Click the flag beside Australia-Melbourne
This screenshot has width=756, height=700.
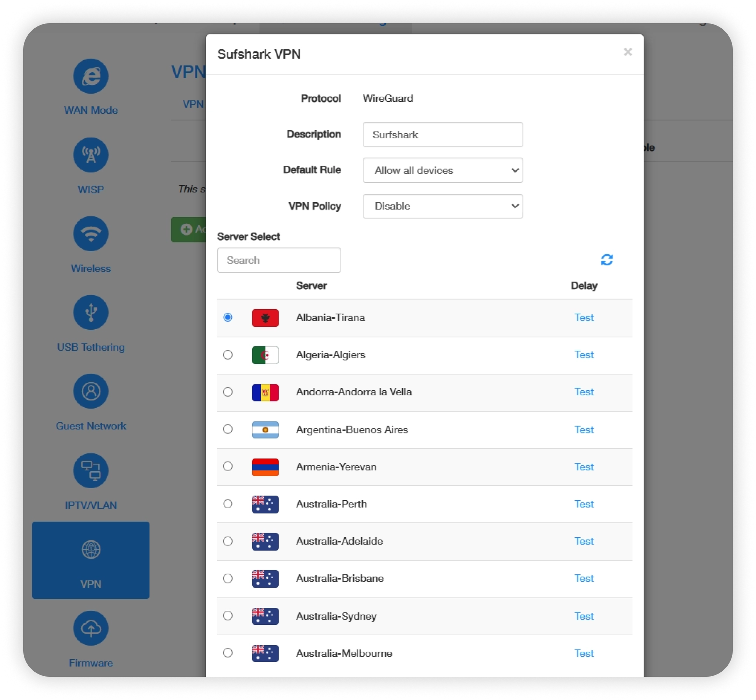tap(265, 653)
